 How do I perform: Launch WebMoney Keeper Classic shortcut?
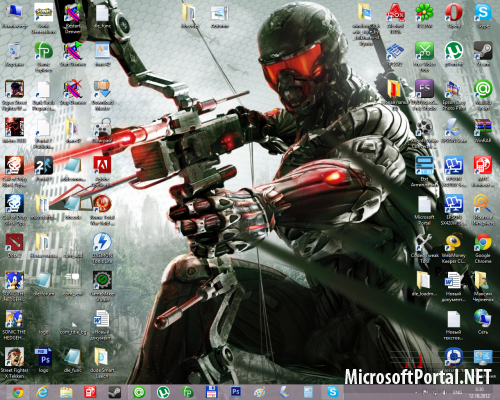[x=454, y=247]
